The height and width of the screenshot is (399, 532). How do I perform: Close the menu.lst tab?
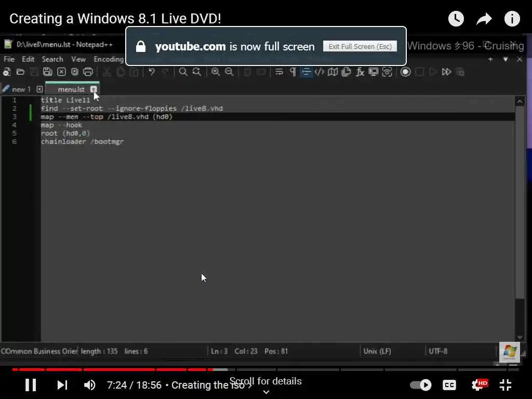(x=94, y=89)
